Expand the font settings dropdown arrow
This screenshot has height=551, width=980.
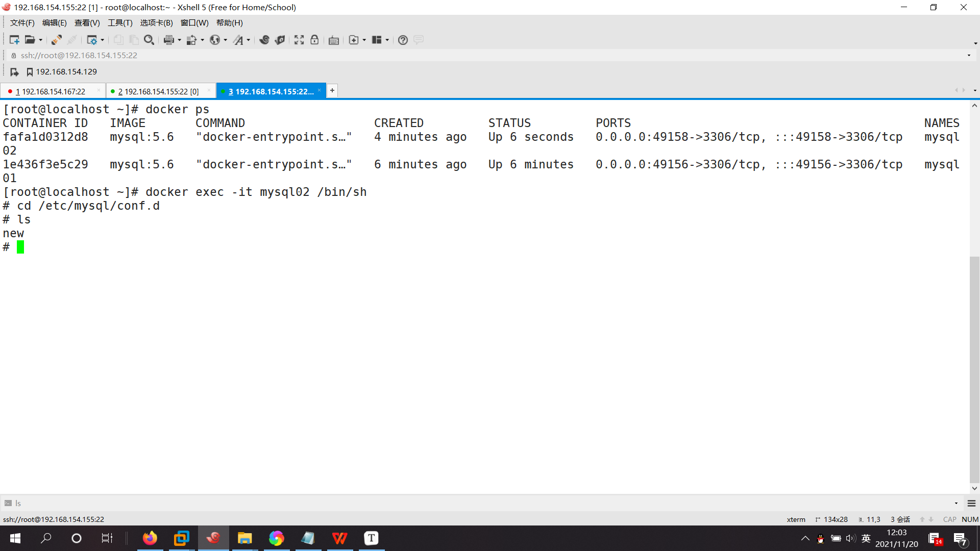click(249, 40)
